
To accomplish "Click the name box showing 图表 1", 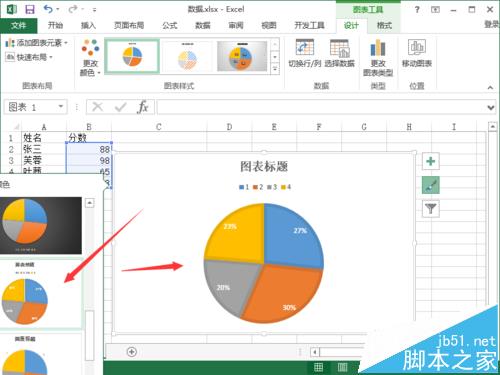I will pyautogui.click(x=36, y=107).
